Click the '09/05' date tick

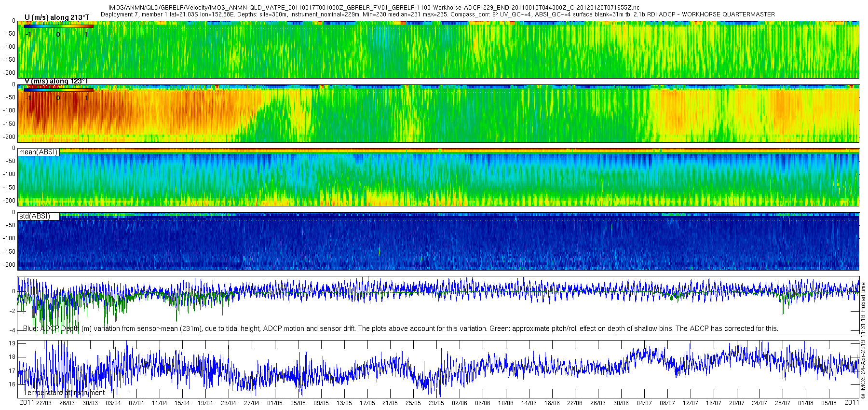pyautogui.click(x=321, y=403)
